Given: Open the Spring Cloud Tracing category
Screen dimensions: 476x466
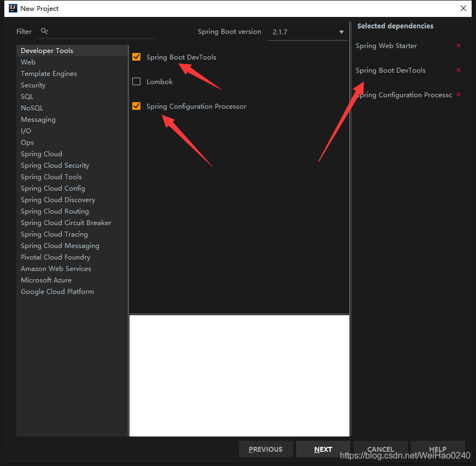Looking at the screenshot, I should 72,234.
